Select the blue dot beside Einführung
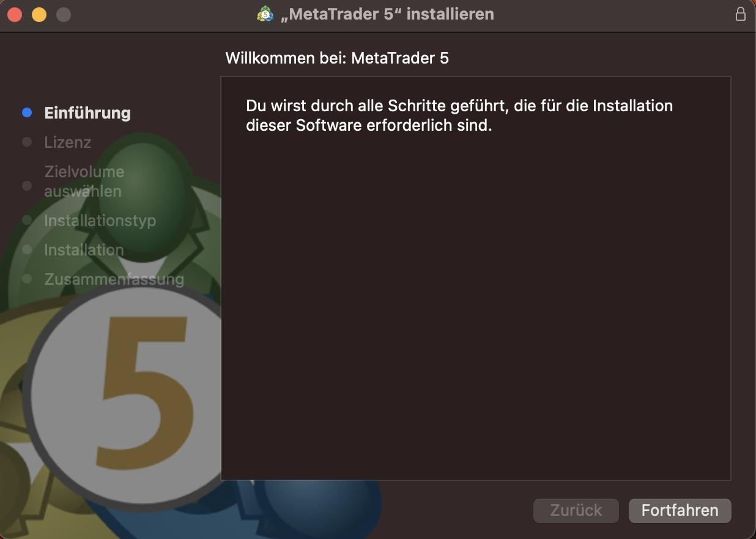 26,112
